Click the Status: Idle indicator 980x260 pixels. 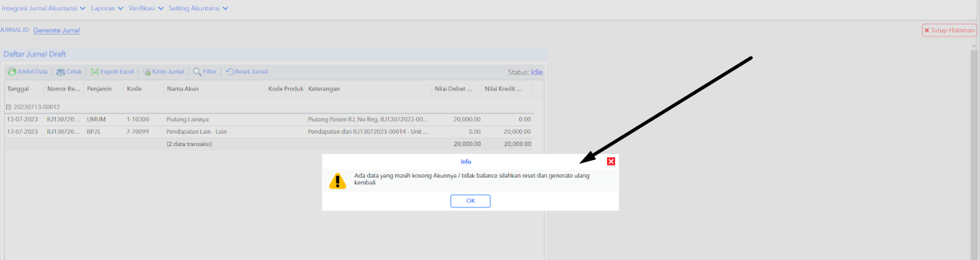pyautogui.click(x=525, y=72)
